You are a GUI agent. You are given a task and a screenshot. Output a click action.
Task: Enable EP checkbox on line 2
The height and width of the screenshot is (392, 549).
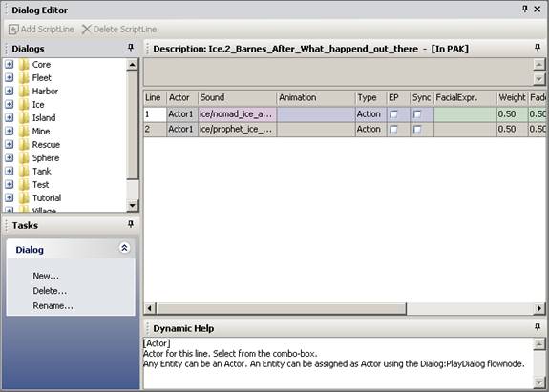393,130
